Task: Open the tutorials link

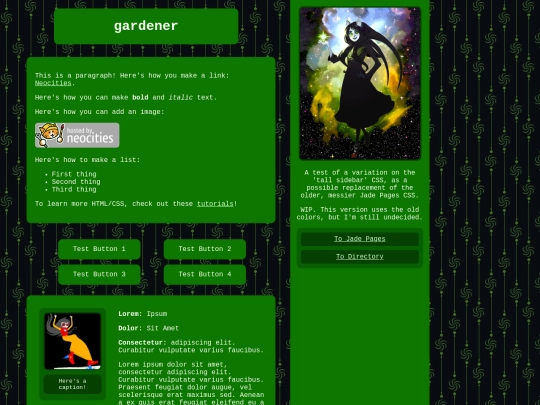Action: pos(215,204)
